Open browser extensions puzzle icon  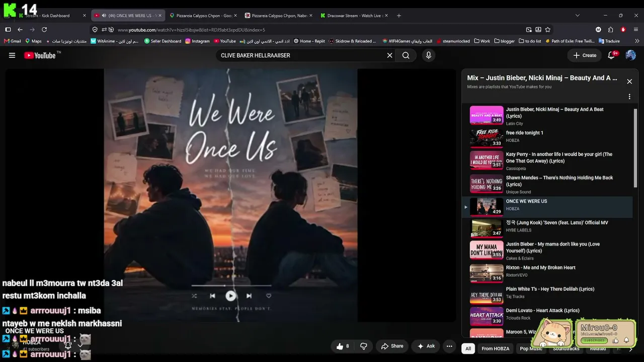click(611, 30)
